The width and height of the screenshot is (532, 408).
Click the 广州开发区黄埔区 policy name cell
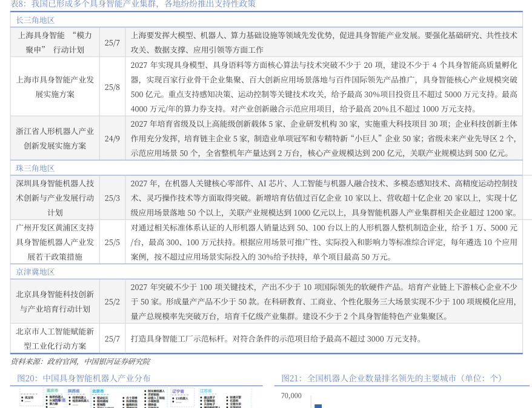(x=55, y=242)
